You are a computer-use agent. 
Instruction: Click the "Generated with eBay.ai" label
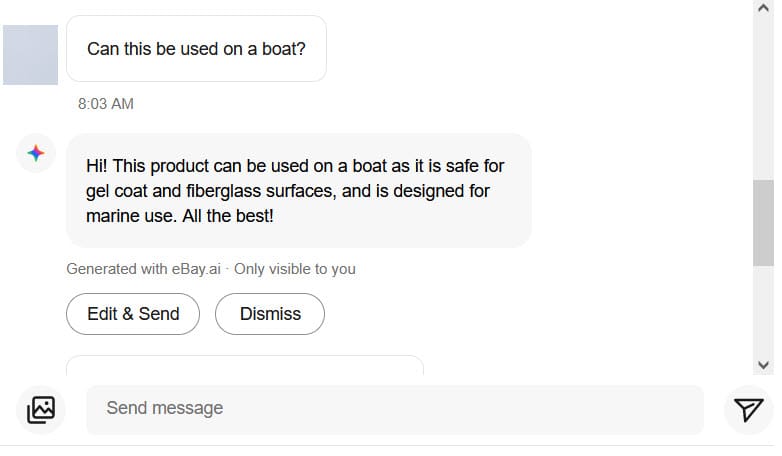(143, 269)
